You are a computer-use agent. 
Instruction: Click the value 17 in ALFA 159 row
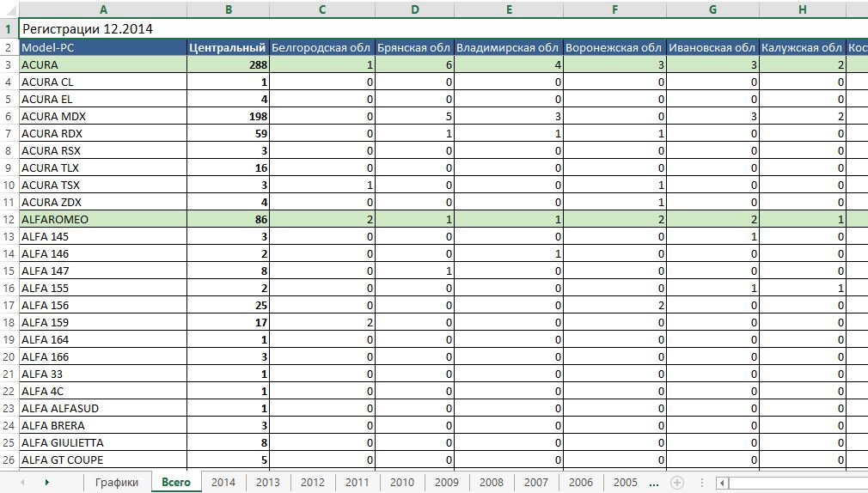pos(228,322)
